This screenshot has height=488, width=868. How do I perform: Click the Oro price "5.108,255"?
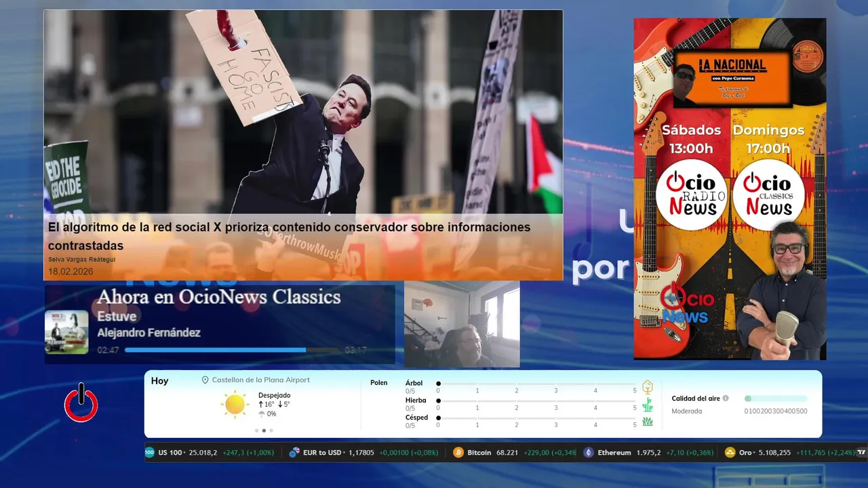point(774,453)
